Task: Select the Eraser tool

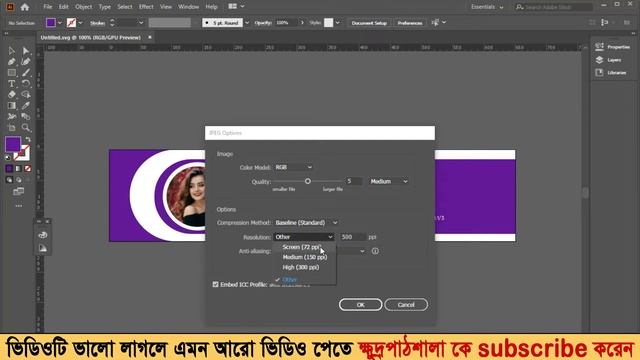Action: pyautogui.click(x=11, y=95)
